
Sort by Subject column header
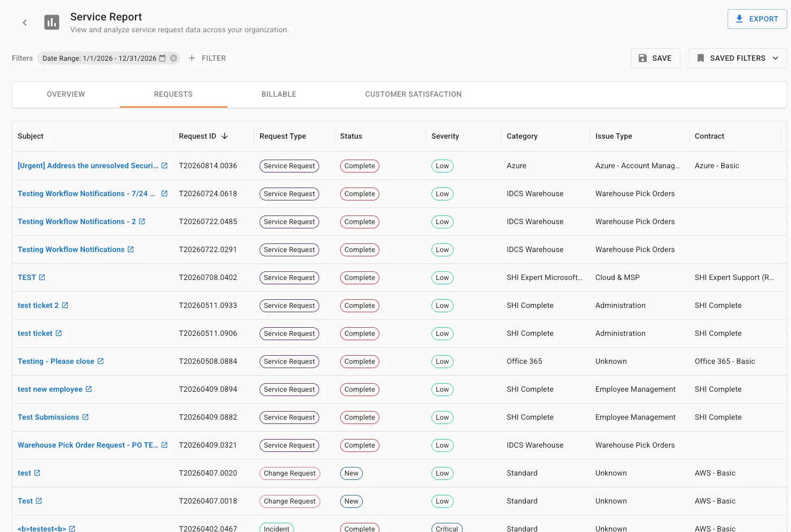coord(31,136)
